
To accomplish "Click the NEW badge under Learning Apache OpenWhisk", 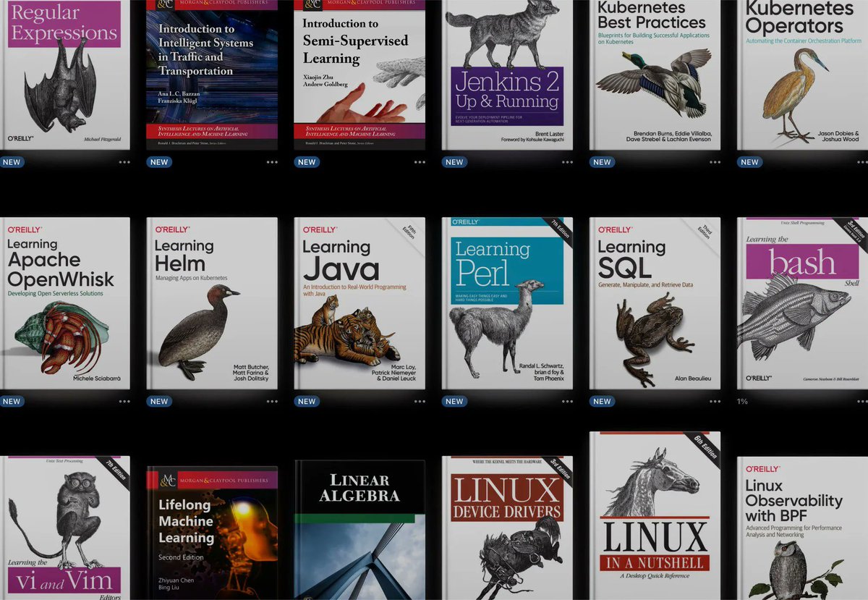I will click(12, 401).
